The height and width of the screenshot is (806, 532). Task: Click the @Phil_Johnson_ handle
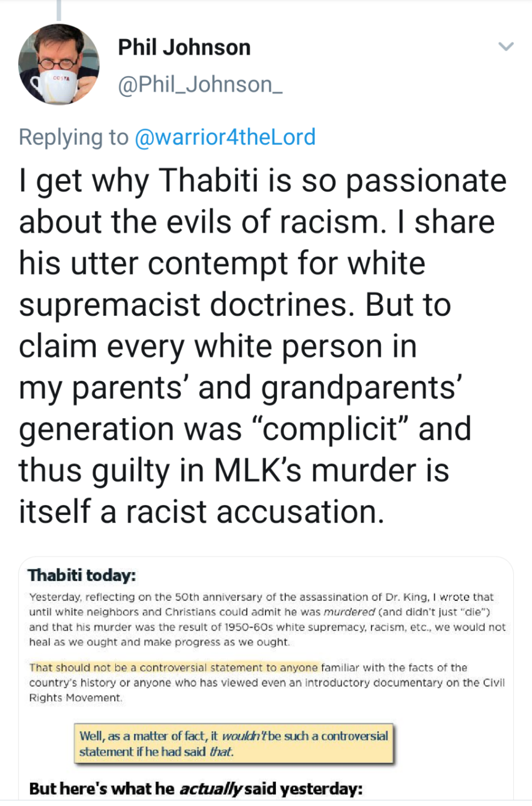(x=200, y=85)
